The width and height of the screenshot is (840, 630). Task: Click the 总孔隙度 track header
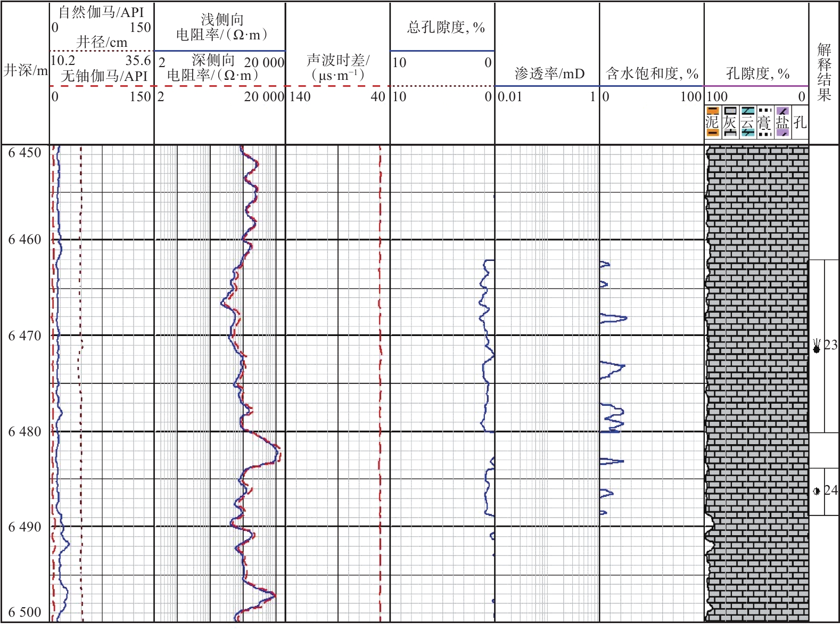tap(446, 27)
